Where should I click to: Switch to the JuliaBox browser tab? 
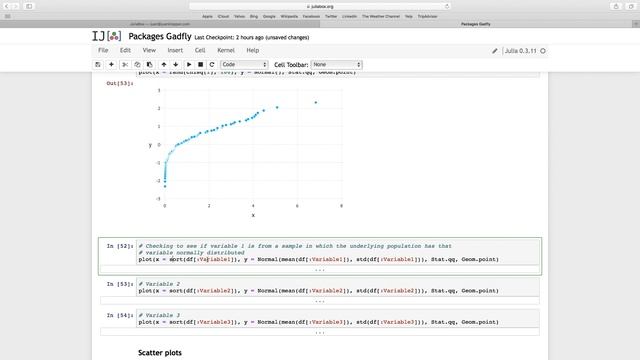coord(160,24)
